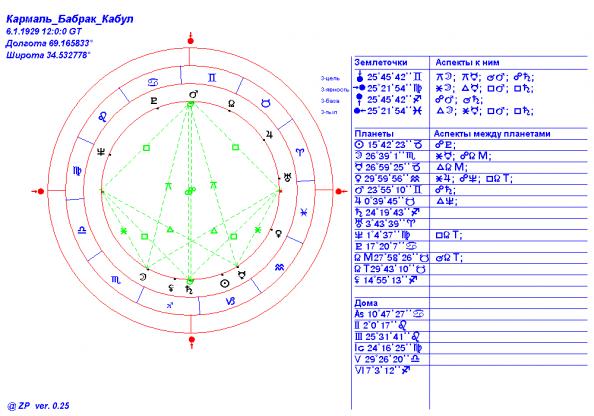The height and width of the screenshot is (416, 594).
Task: Click the red marker at chart top
Action: [191, 39]
